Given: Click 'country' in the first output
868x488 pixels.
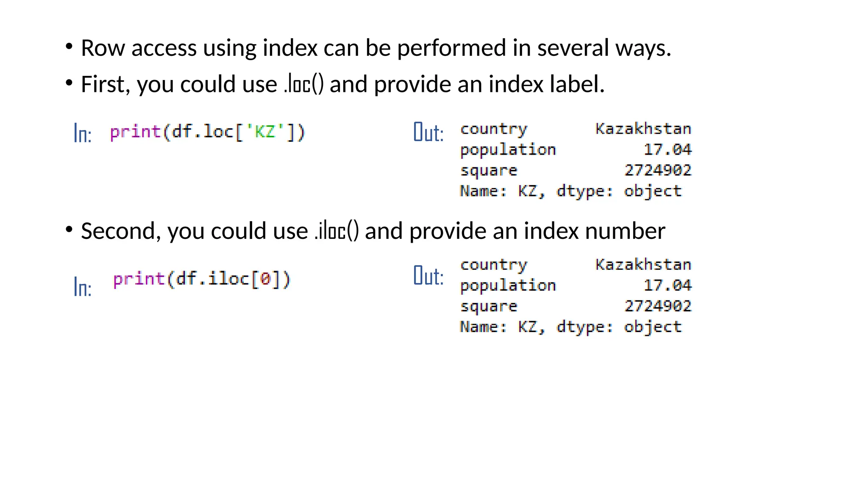Looking at the screenshot, I should [494, 129].
